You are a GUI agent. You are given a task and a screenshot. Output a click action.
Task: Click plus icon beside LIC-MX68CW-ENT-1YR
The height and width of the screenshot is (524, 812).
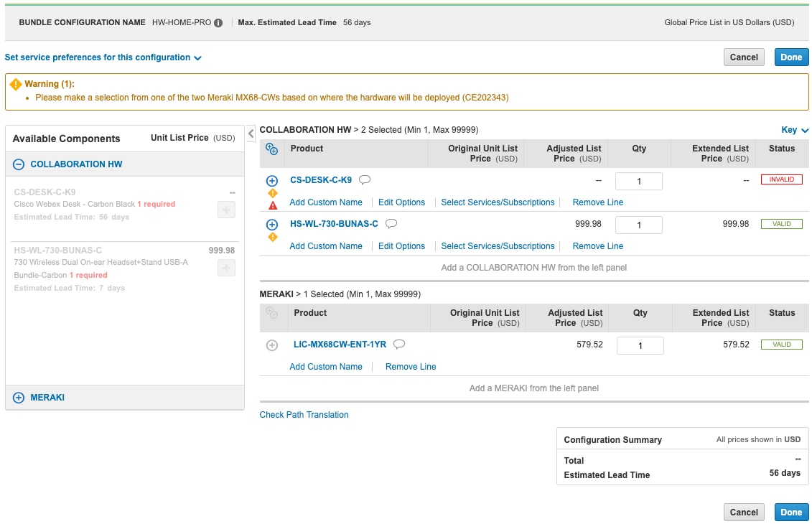(x=272, y=345)
